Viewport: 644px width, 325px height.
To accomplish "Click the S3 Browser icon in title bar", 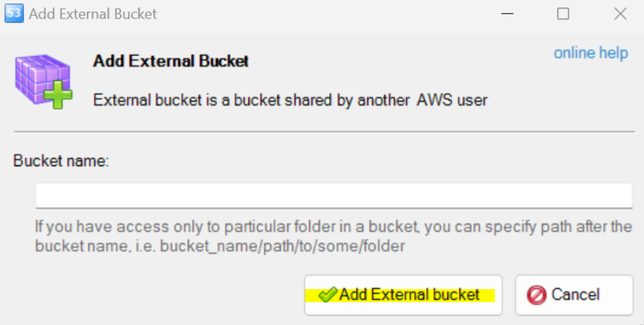I will point(14,14).
